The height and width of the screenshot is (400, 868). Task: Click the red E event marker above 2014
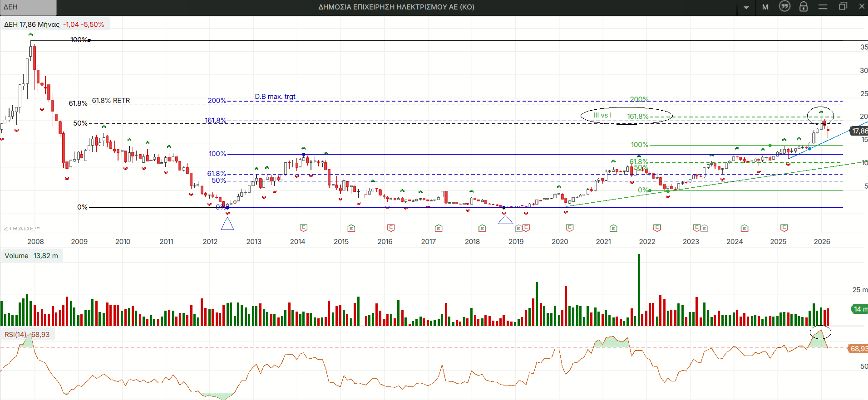304,228
